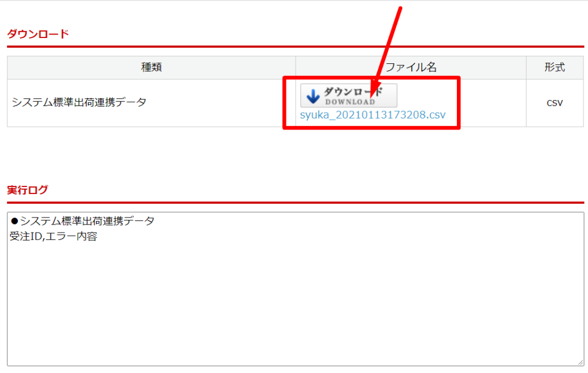This screenshot has height=373, width=588.
Task: Select the システム標準出荷連携データ table cell
Action: coord(151,103)
